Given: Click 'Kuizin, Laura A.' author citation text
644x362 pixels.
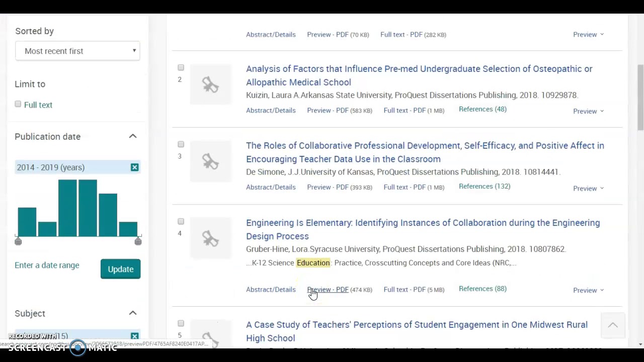Looking at the screenshot, I should (x=273, y=95).
